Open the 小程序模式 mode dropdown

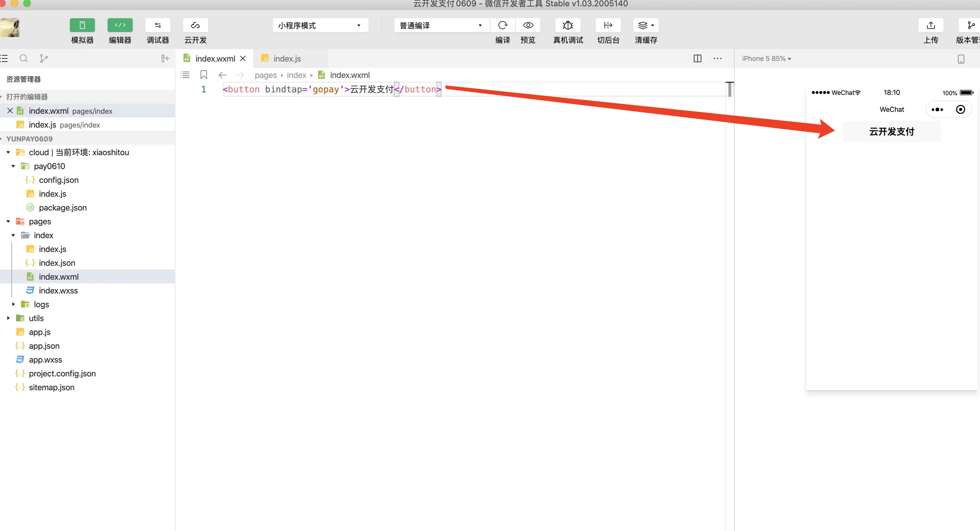(320, 26)
